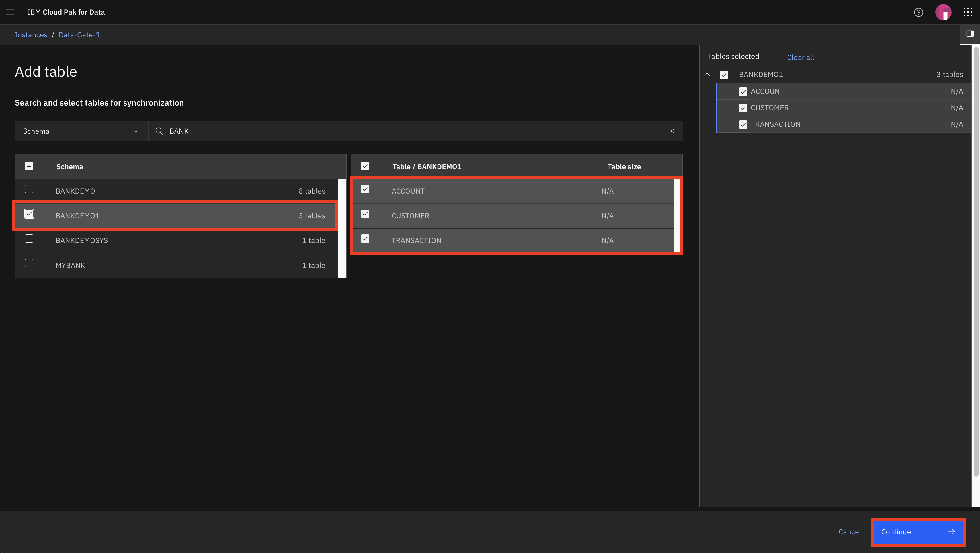980x553 pixels.
Task: Open the Data-Gate-1 breadcrumb
Action: click(x=79, y=35)
